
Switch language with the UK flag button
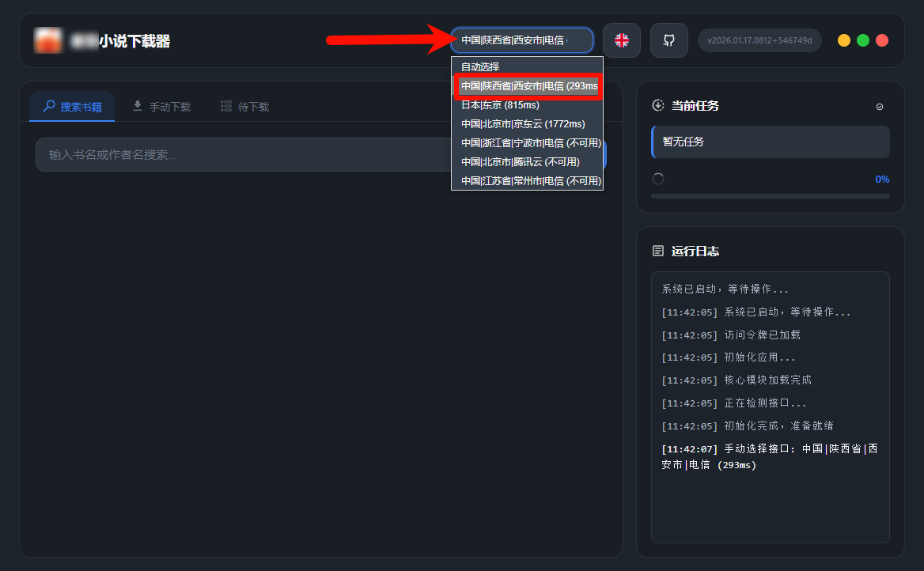click(x=622, y=40)
